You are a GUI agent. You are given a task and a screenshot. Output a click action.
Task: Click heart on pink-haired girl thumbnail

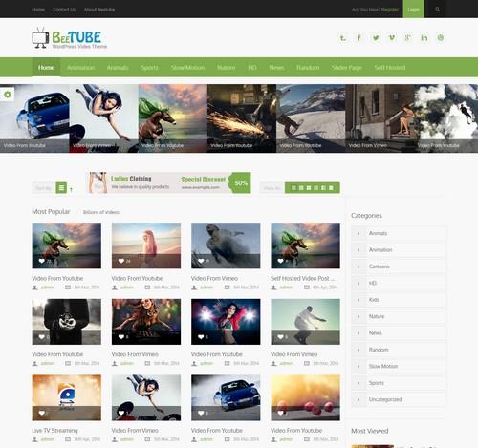121,261
